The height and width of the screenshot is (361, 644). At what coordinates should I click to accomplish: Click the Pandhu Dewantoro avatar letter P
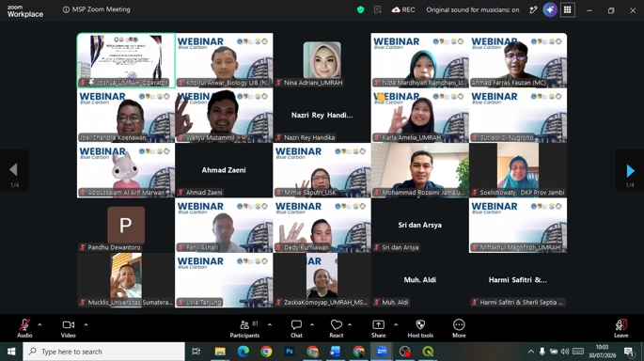[x=126, y=225]
